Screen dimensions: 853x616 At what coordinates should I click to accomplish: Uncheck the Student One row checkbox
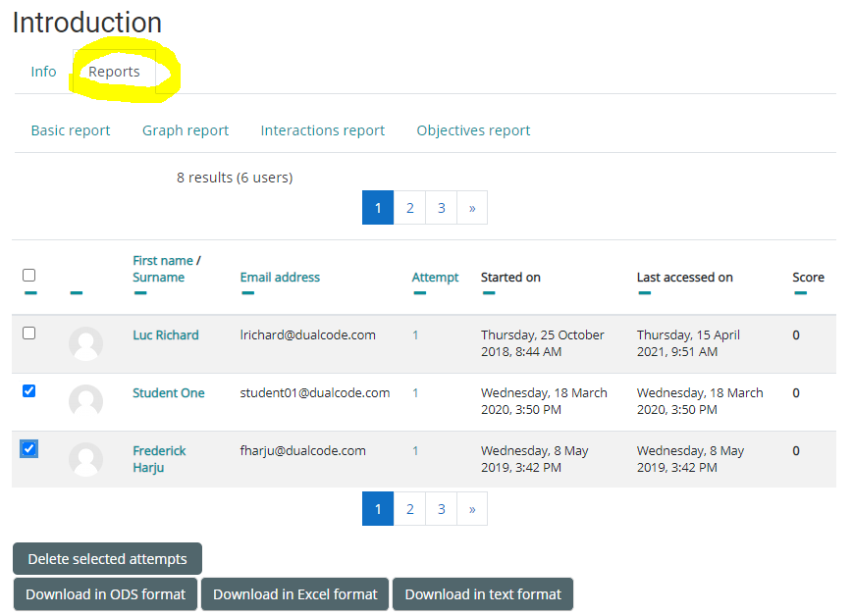[x=29, y=391]
